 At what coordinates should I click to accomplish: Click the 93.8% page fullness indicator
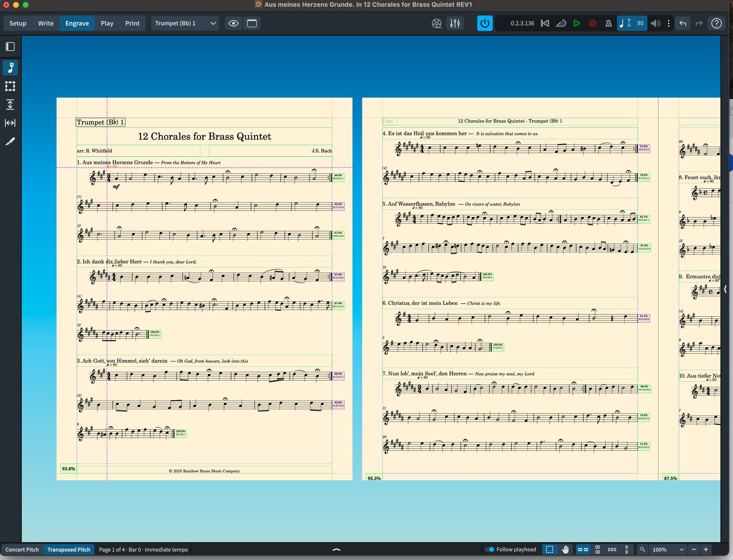click(x=69, y=469)
